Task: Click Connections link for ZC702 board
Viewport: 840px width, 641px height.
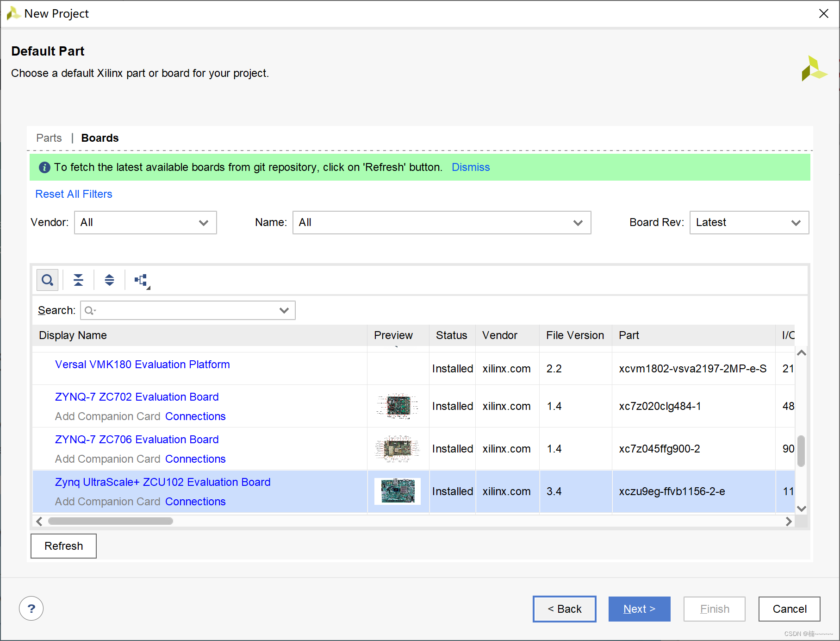Action: click(195, 416)
